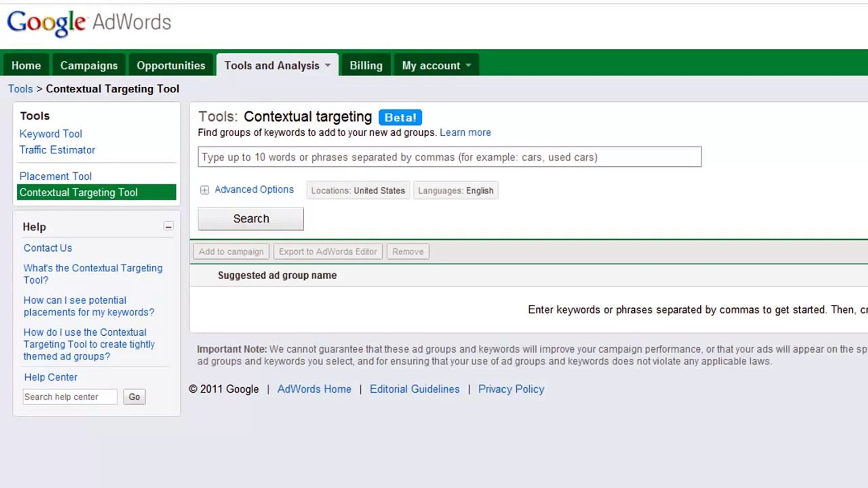Open the Traffic Estimator
Image resolution: width=868 pixels, height=488 pixels.
coord(57,150)
